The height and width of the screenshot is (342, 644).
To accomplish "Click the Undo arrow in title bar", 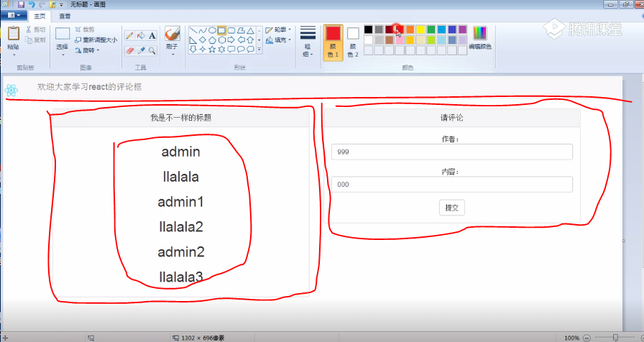I will [x=32, y=4].
